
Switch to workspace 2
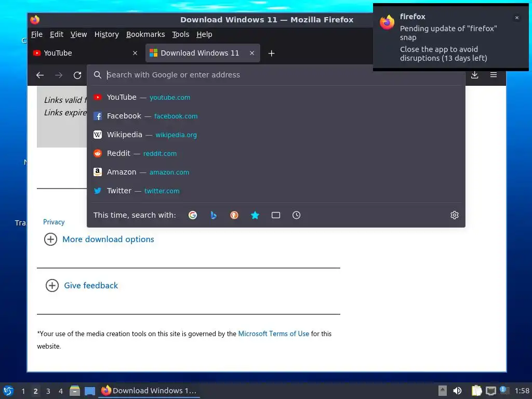36,391
